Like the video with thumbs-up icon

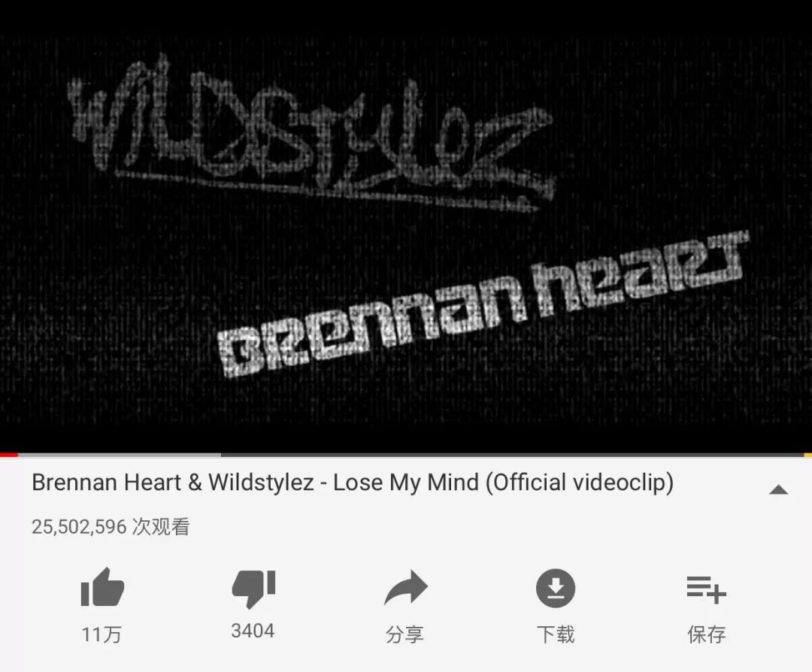pyautogui.click(x=102, y=587)
